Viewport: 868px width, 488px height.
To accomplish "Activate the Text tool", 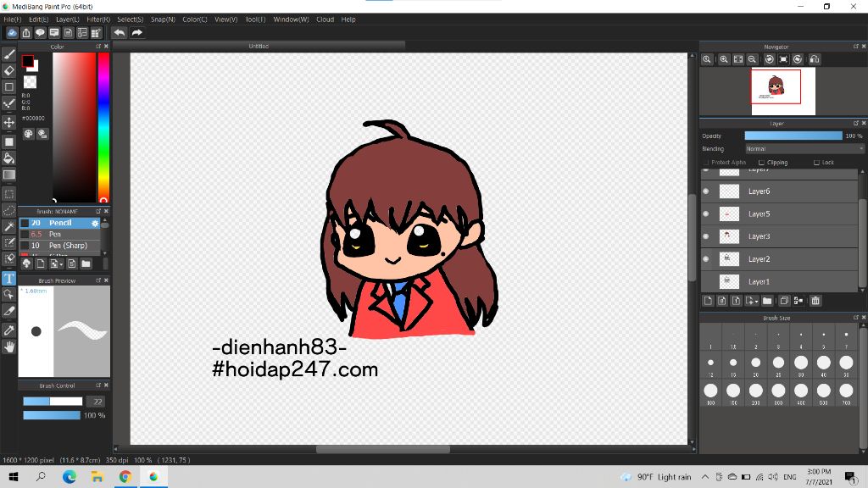I will point(8,278).
